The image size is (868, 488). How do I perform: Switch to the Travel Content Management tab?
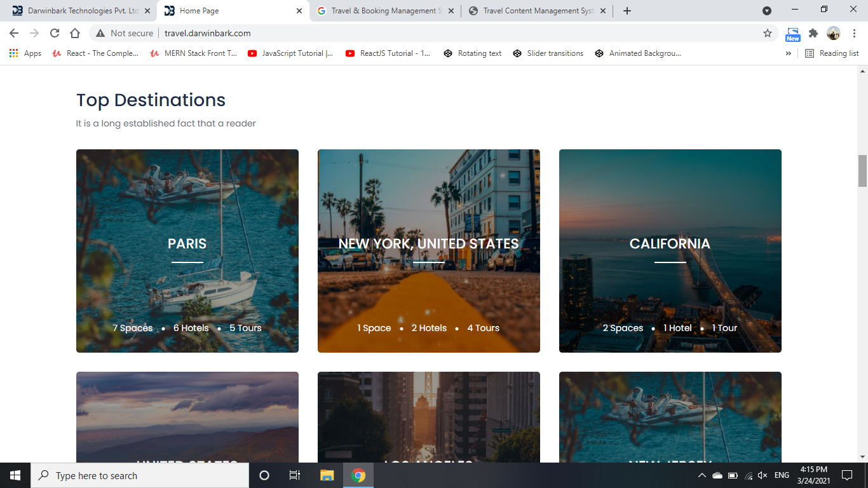tap(537, 11)
